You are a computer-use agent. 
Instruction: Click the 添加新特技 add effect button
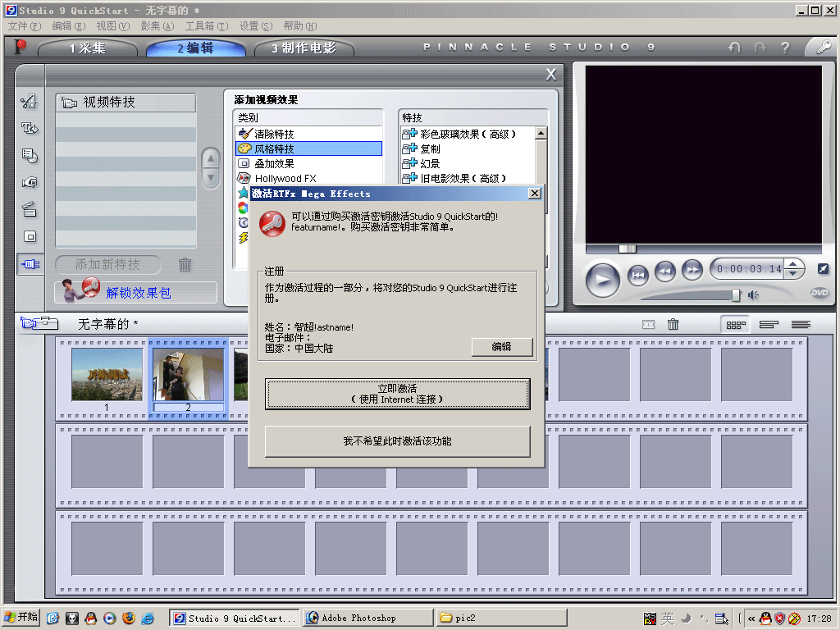107,264
